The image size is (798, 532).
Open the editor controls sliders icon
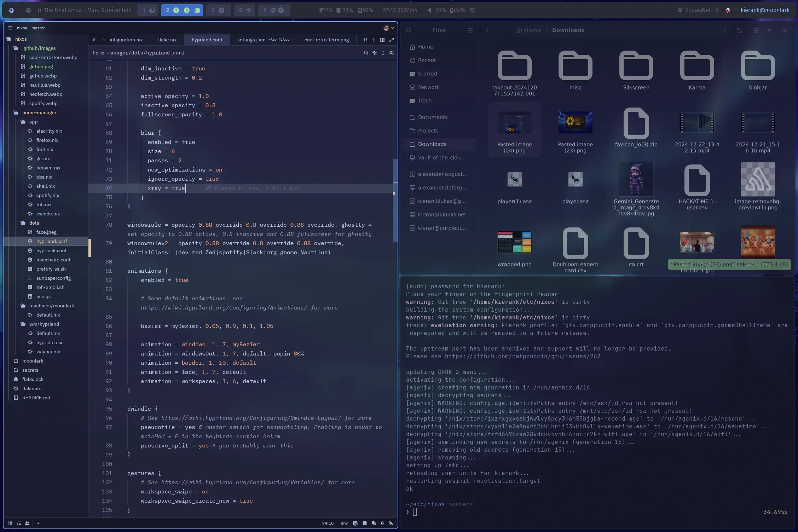pos(391,53)
